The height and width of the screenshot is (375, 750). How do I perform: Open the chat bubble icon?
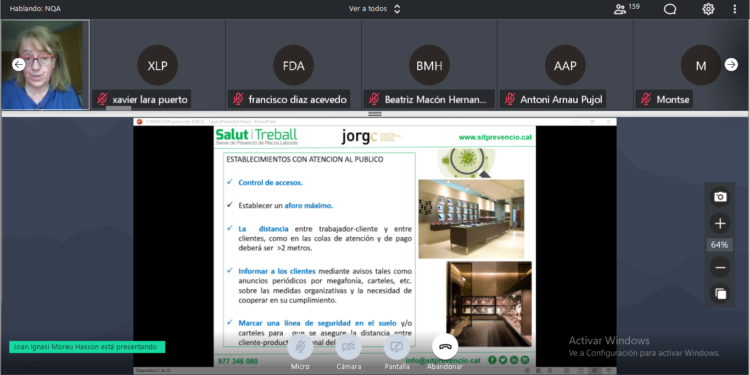click(670, 9)
